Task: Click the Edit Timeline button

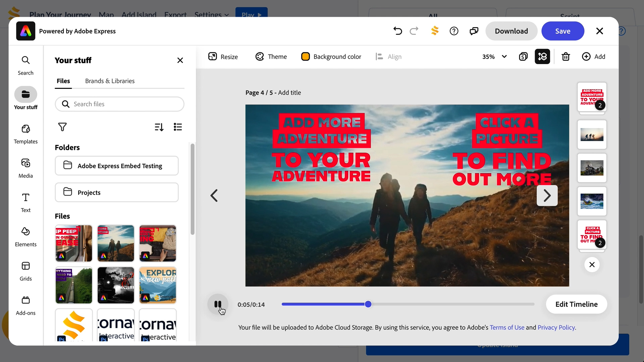Action: tap(576, 304)
